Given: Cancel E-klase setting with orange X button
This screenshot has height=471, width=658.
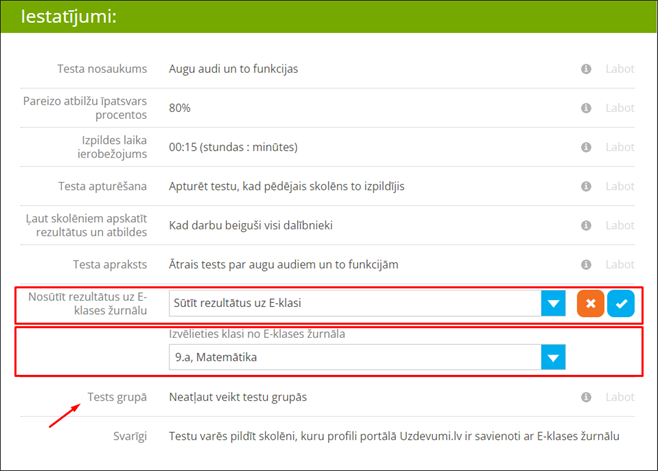Looking at the screenshot, I should (591, 304).
